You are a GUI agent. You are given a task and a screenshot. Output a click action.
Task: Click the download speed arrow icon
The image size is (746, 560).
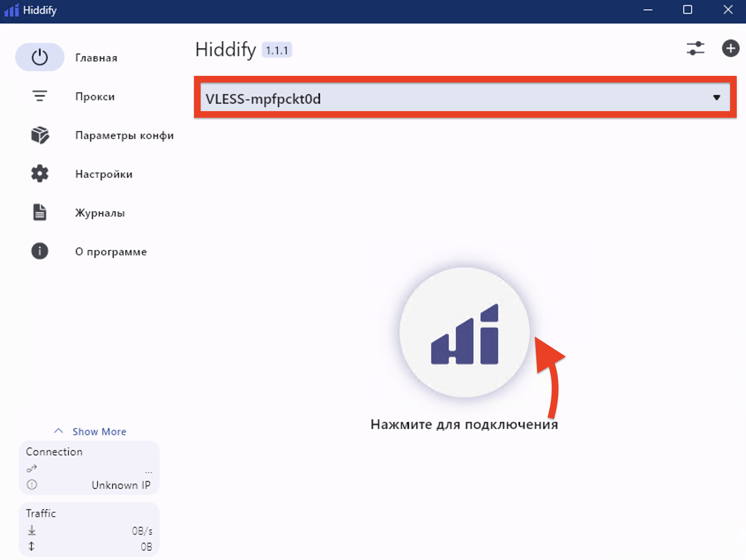(32, 530)
